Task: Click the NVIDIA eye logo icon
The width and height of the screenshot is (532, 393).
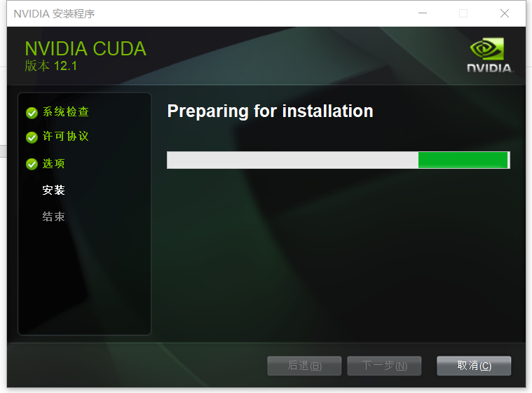Action: 487,49
